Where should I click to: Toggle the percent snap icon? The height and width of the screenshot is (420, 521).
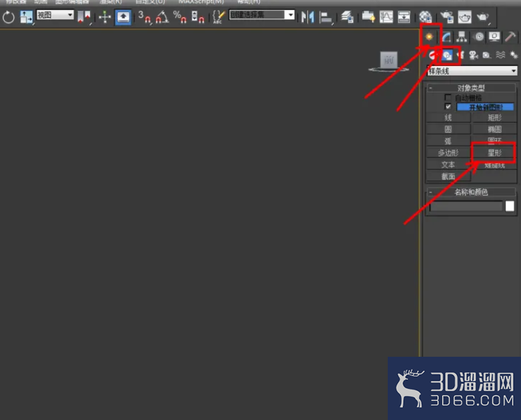pos(180,17)
